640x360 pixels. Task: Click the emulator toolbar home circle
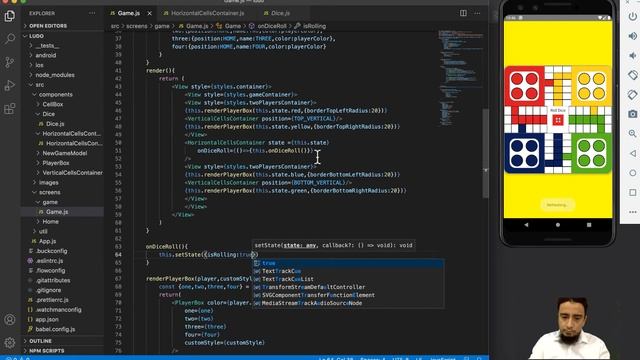pyautogui.click(x=633, y=173)
